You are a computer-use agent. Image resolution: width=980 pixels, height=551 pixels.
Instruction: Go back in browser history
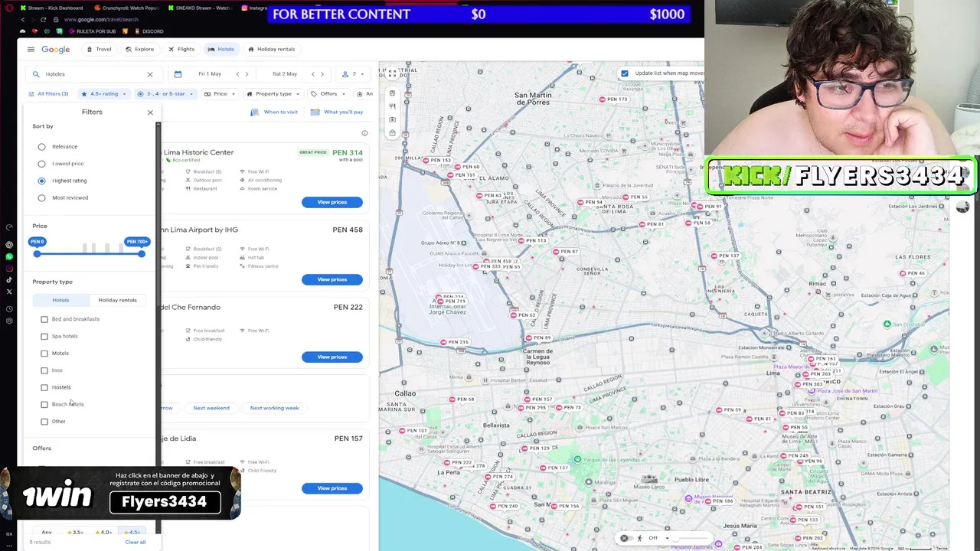pos(24,19)
